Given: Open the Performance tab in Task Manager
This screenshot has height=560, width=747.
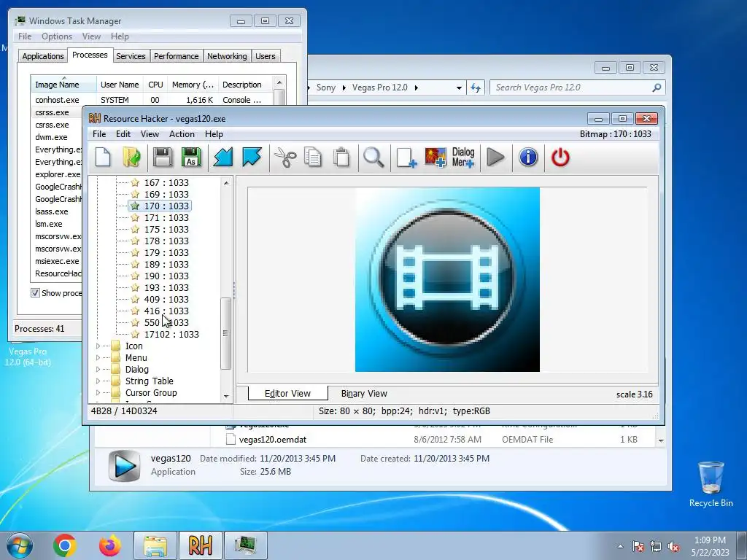Looking at the screenshot, I should (177, 56).
